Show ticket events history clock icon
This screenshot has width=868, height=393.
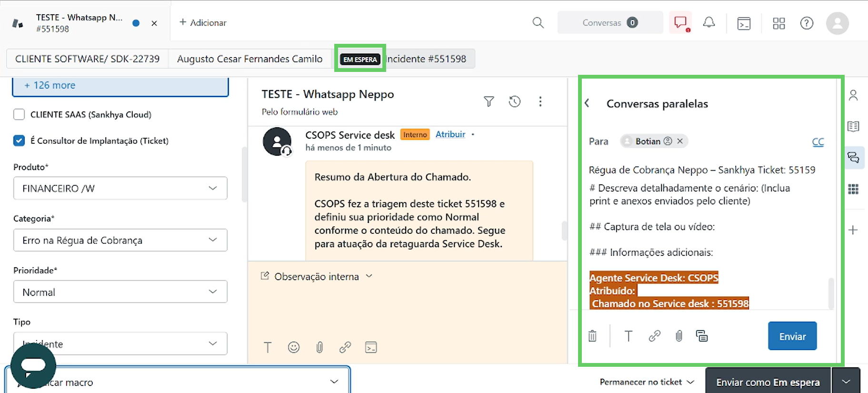(514, 101)
